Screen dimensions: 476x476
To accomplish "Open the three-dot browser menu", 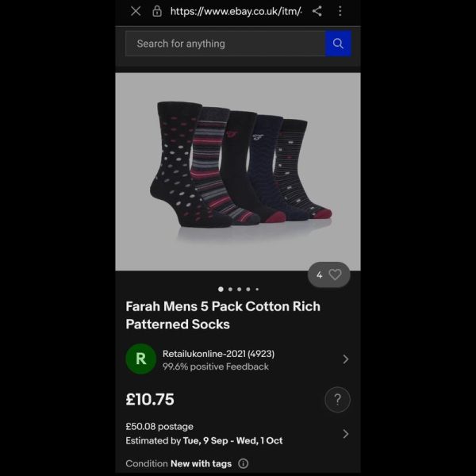I will pos(340,11).
